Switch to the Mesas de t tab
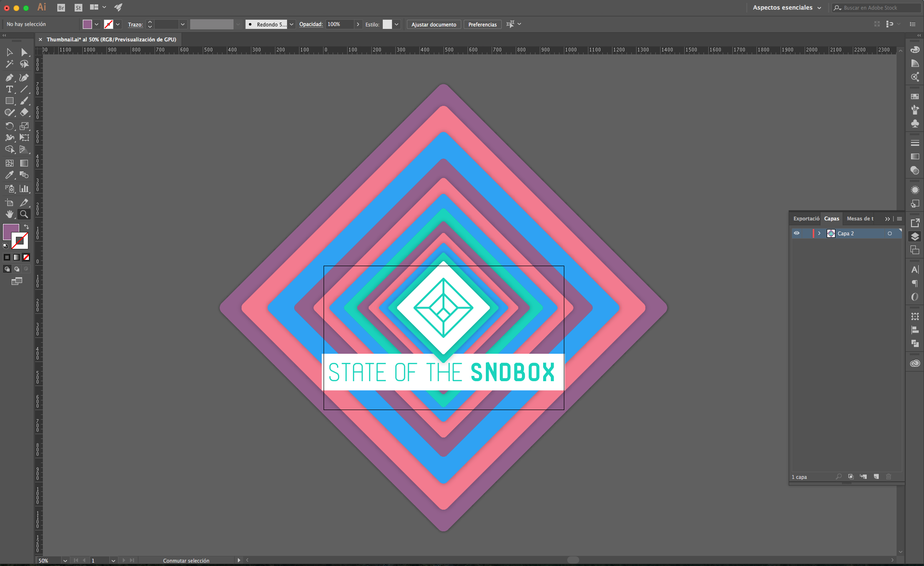 click(860, 219)
